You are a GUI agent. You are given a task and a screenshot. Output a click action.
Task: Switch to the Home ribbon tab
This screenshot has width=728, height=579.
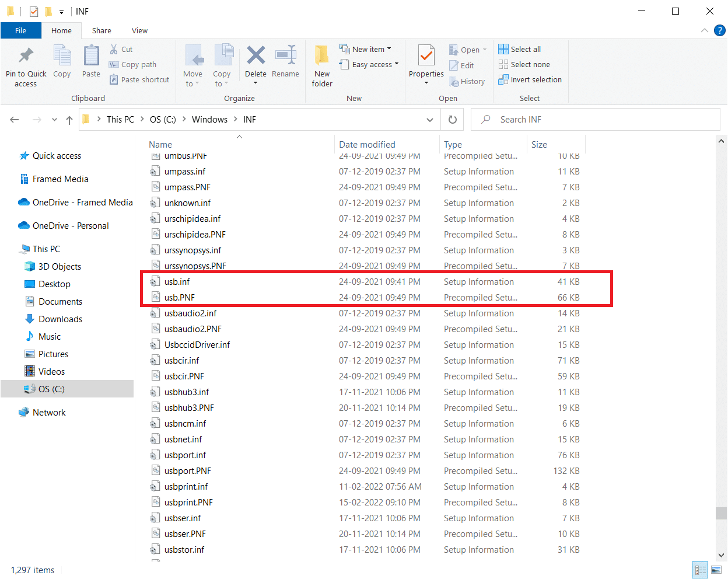pyautogui.click(x=61, y=30)
